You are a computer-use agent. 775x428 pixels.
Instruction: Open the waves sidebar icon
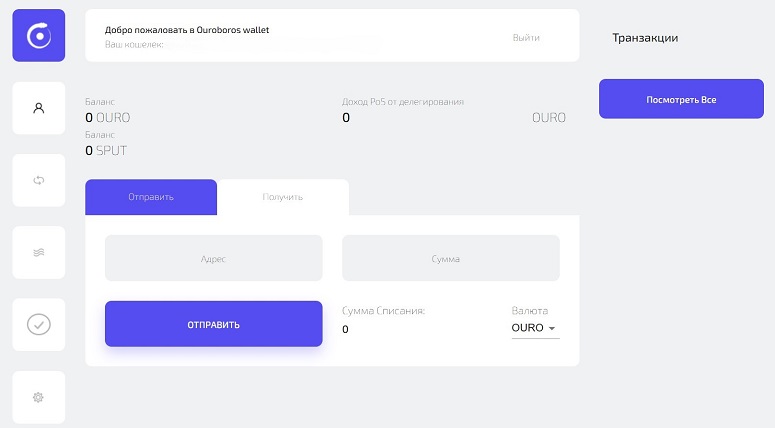[39, 253]
